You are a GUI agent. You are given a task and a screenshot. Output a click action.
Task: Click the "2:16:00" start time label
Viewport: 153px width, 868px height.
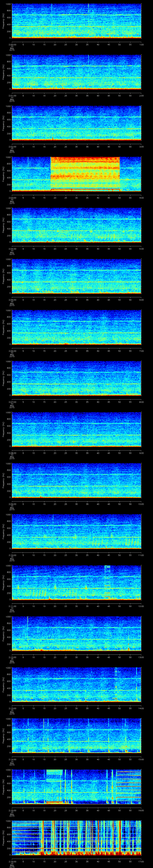(x=12, y=861)
